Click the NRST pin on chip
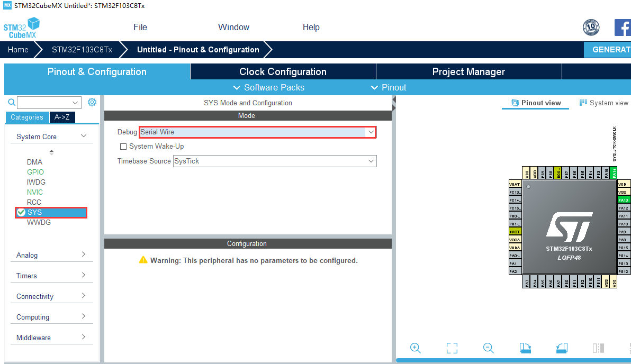Screen dimensions: 631x364 point(515,232)
